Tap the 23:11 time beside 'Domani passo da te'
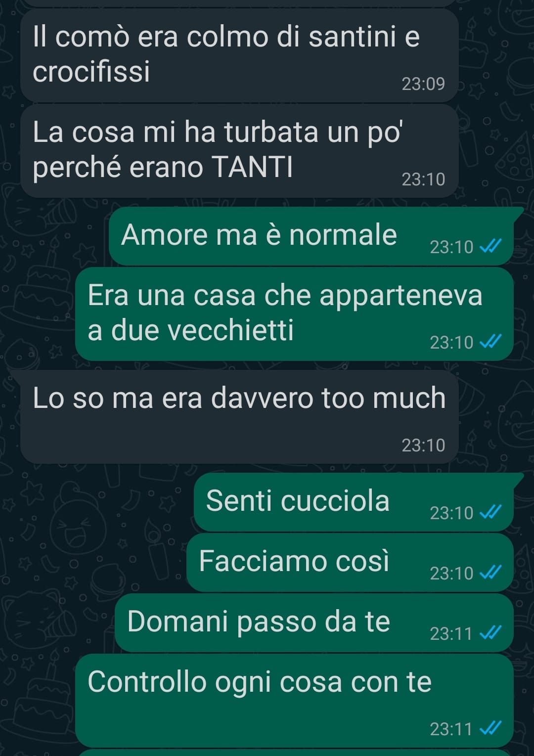Screen dimensions: 534x756 pyautogui.click(x=451, y=633)
